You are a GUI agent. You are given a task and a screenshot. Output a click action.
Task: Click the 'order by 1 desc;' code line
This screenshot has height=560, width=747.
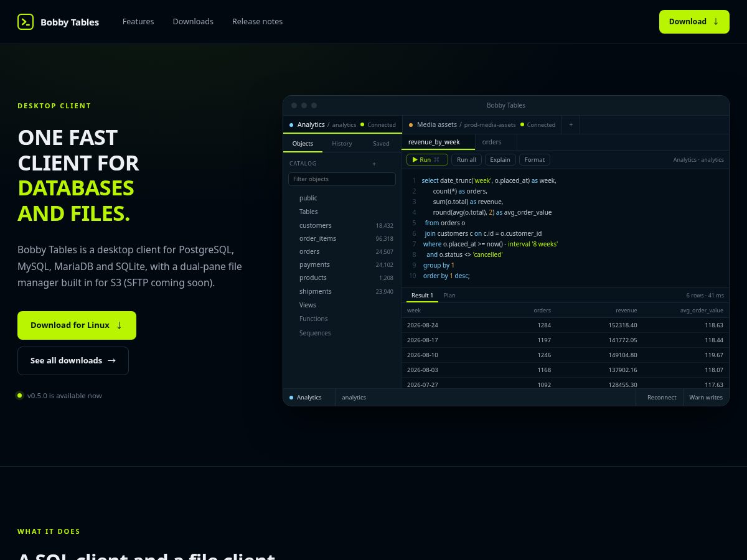pyautogui.click(x=446, y=276)
